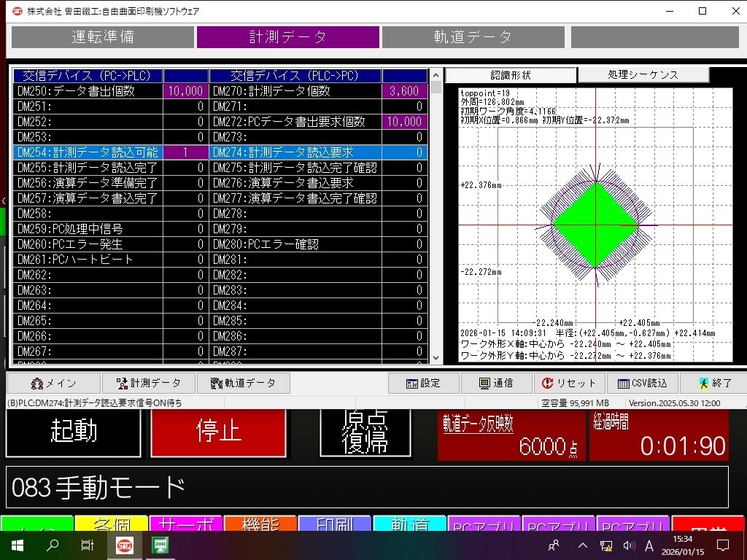Click the device list scroll-up arrow
The height and width of the screenshot is (560, 747).
coord(436,75)
